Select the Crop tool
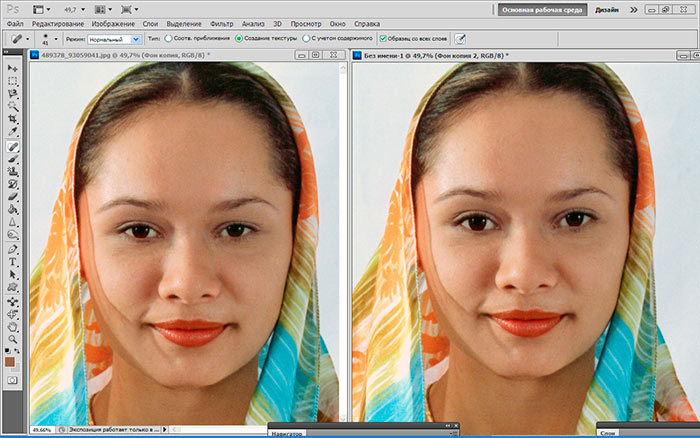 (x=12, y=119)
